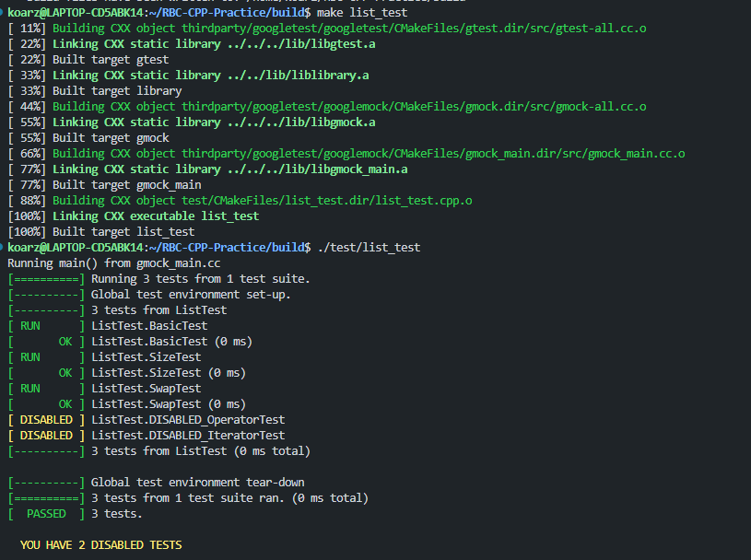751x560 pixels.
Task: Click the OK tag for ListTest.SwapTest
Action: (65, 404)
